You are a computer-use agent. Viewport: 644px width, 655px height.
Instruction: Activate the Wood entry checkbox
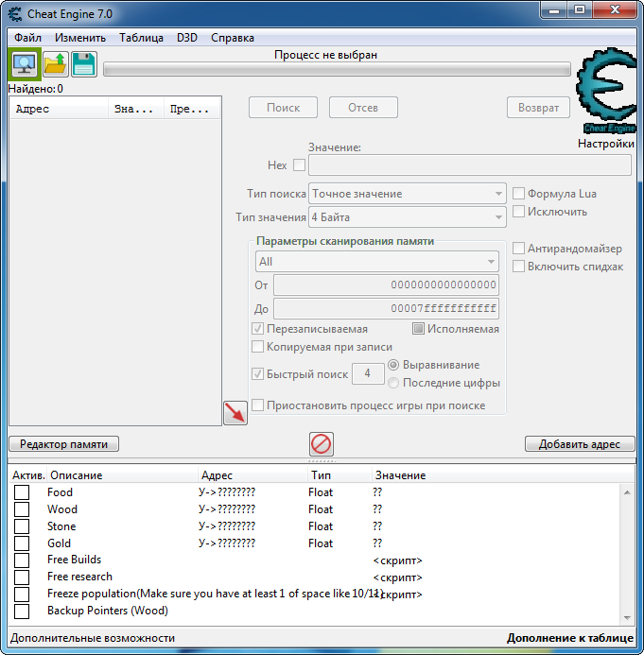click(22, 509)
